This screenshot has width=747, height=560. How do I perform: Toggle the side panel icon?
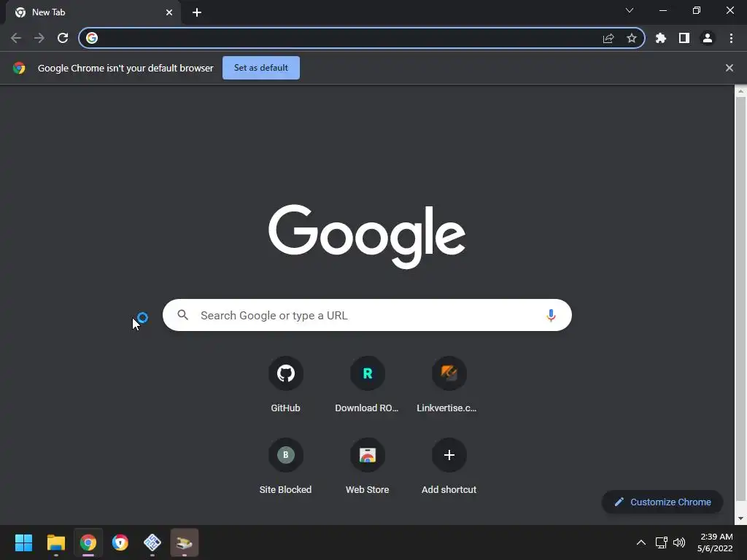684,38
